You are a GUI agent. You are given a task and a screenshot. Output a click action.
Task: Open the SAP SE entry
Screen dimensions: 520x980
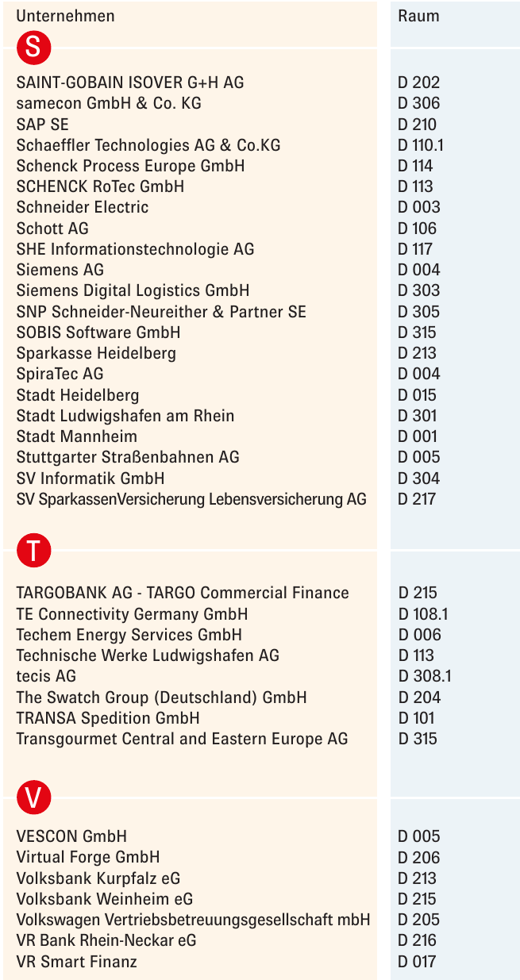(x=43, y=124)
